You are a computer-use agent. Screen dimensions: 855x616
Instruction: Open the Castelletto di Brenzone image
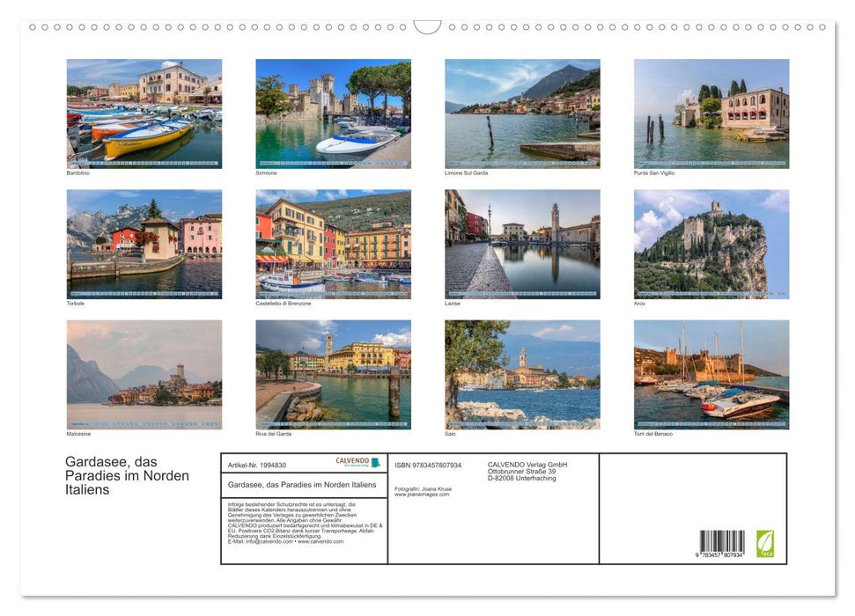pyautogui.click(x=333, y=244)
